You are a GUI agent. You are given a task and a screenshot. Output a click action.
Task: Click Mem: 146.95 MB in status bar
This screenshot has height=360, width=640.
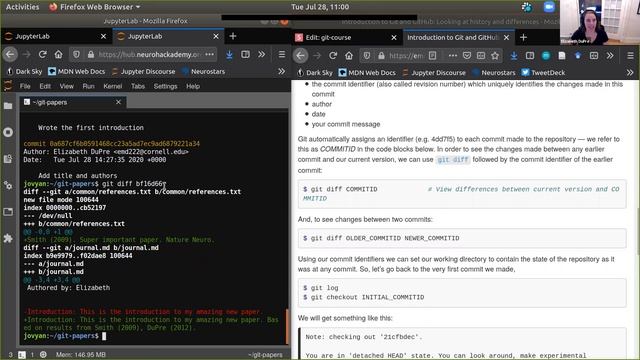click(x=80, y=355)
